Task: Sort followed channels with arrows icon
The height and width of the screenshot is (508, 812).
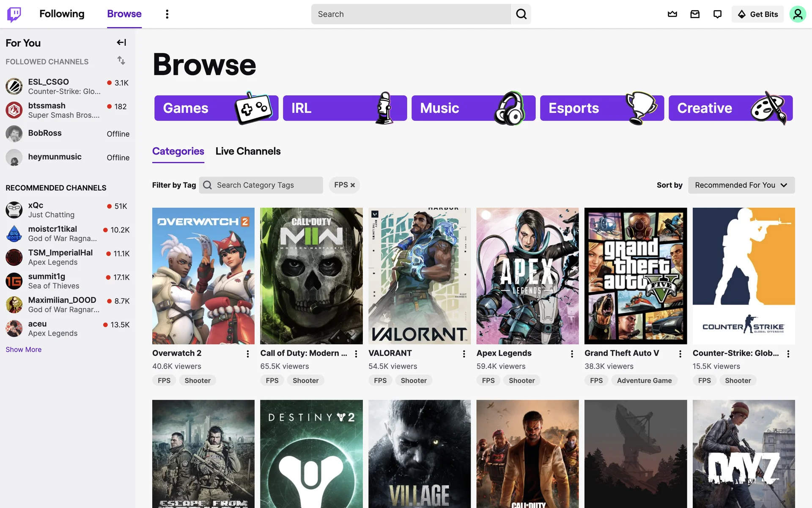Action: click(121, 61)
